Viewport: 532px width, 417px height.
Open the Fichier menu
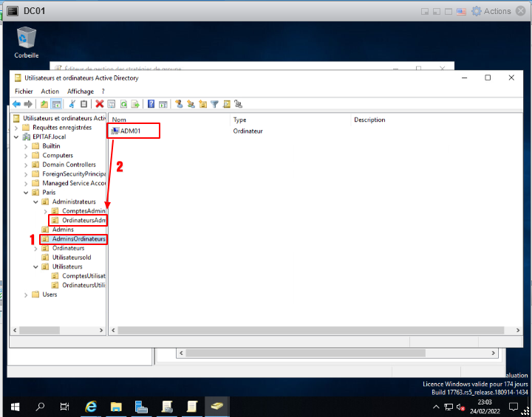click(x=24, y=92)
